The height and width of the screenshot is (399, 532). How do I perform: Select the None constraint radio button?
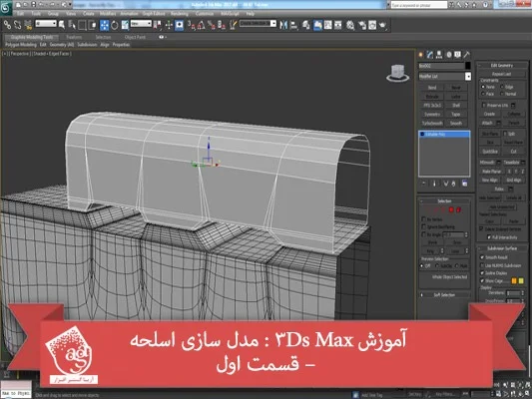pyautogui.click(x=483, y=87)
